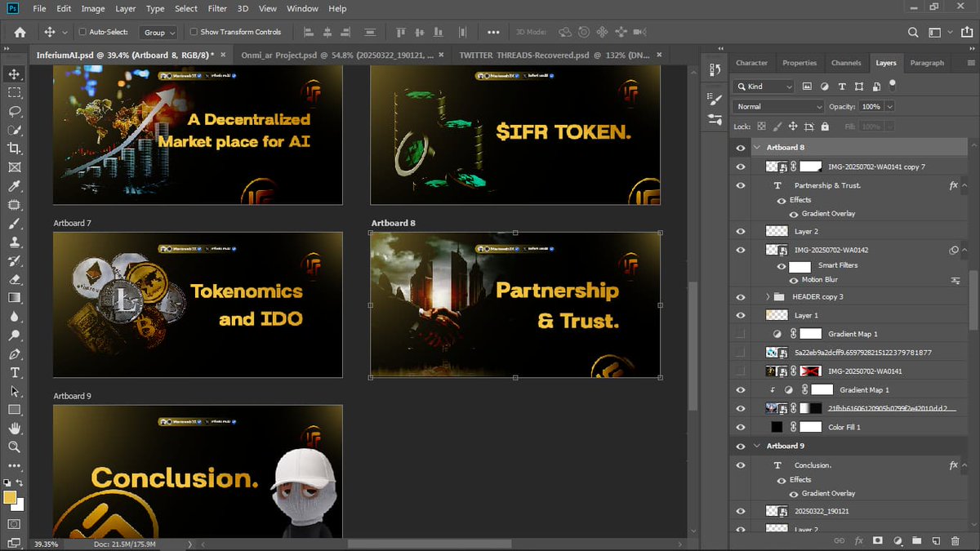The width and height of the screenshot is (980, 551).
Task: Click the foreground yellow color swatch
Action: pyautogui.click(x=10, y=497)
